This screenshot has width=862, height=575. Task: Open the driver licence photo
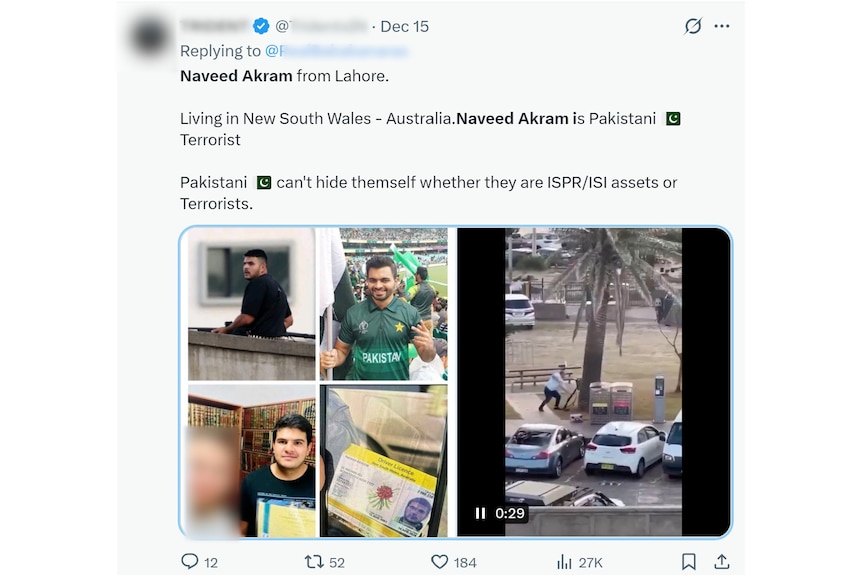pos(384,461)
